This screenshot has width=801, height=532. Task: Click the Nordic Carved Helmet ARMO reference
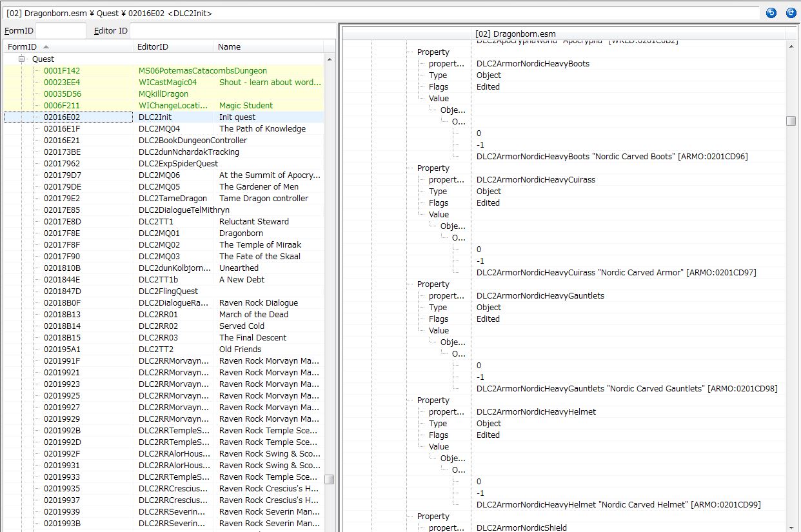618,505
